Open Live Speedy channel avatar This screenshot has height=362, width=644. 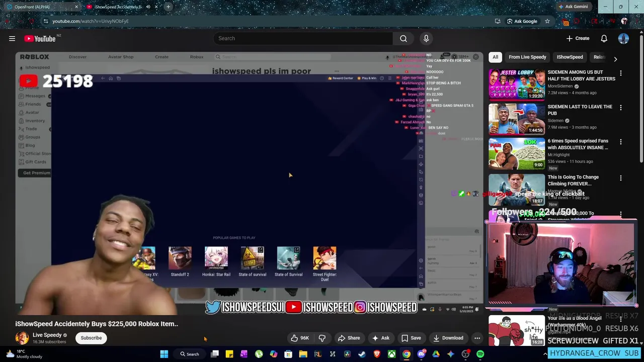pyautogui.click(x=22, y=338)
